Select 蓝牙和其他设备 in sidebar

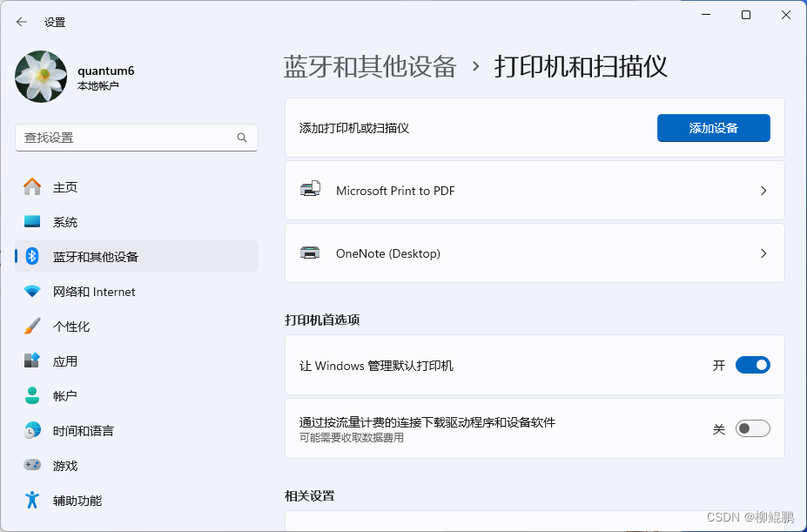tap(137, 257)
